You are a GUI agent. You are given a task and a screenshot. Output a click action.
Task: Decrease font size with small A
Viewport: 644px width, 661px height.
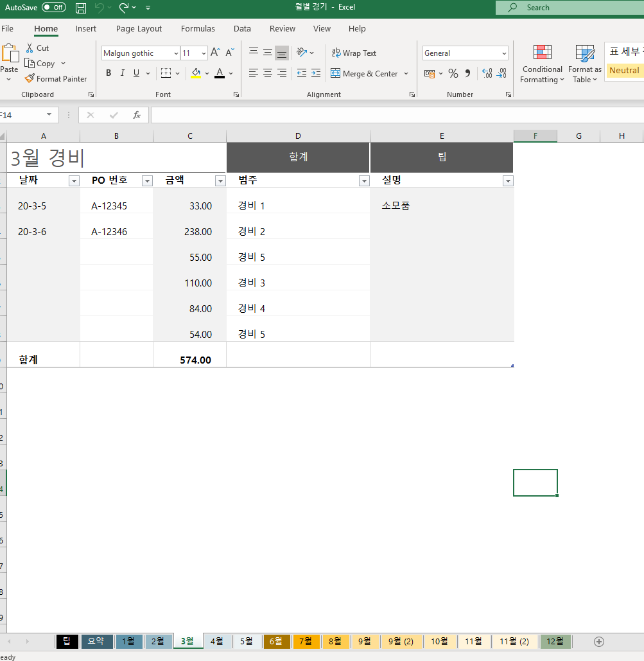[230, 52]
